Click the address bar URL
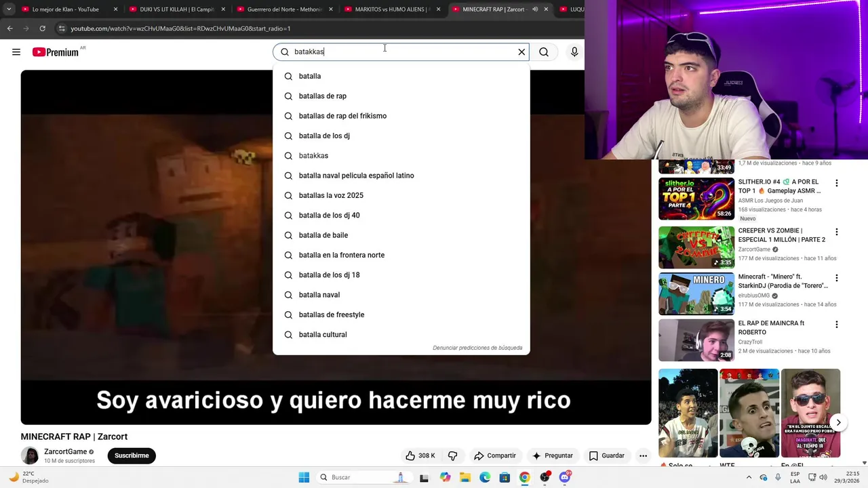 [x=180, y=28]
